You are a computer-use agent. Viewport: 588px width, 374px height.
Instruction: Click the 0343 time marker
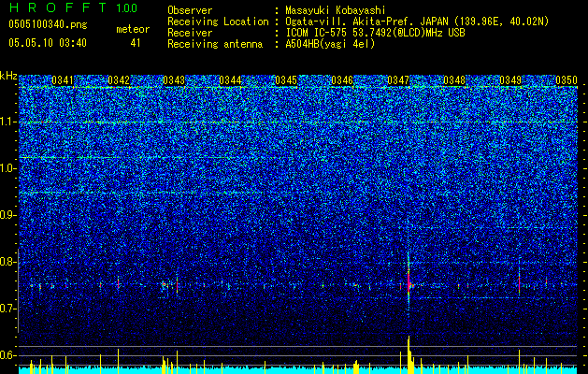(x=174, y=80)
